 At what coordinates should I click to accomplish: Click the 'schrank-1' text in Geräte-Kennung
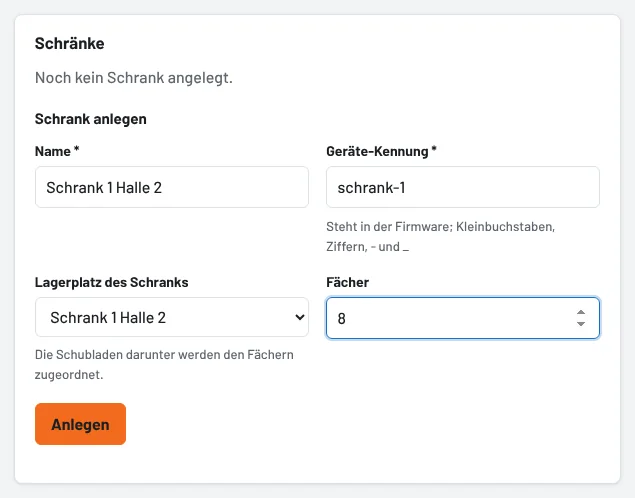pos(371,187)
